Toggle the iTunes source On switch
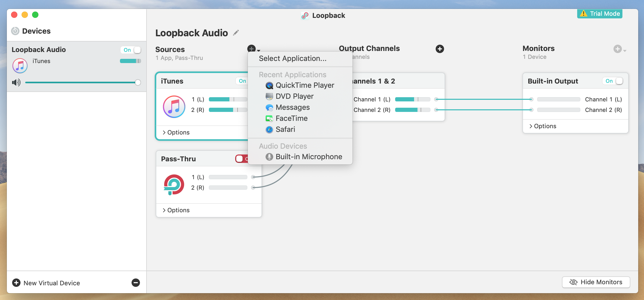Viewport: 644px width, 300px height. click(x=241, y=81)
